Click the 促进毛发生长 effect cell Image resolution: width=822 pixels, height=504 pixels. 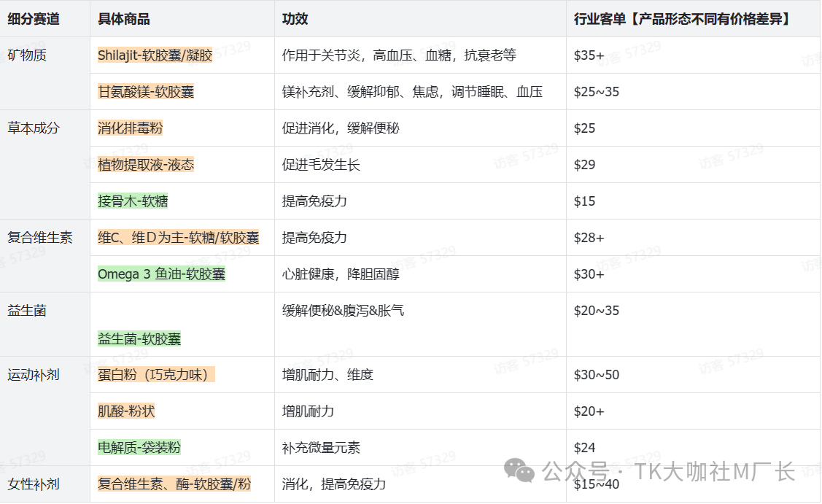tap(321, 165)
